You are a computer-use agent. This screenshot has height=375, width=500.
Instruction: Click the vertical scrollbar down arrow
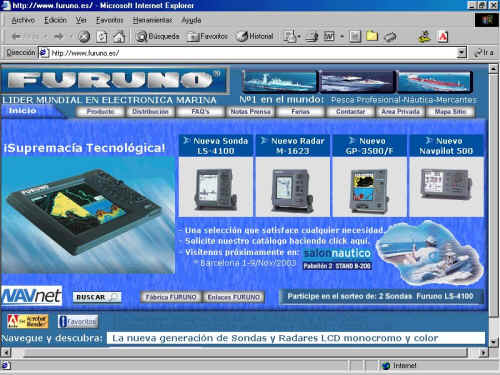pos(493,342)
